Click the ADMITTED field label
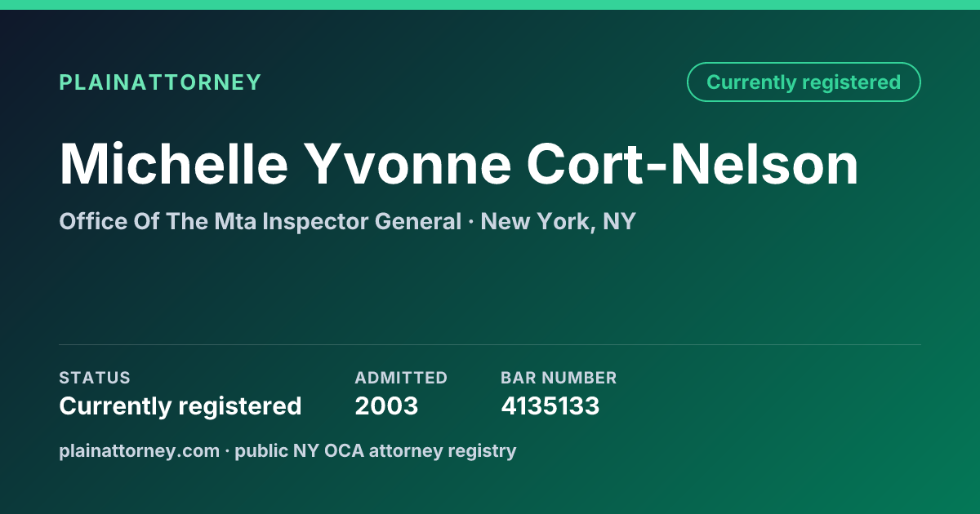Screen dimensions: 980x514 coord(401,378)
